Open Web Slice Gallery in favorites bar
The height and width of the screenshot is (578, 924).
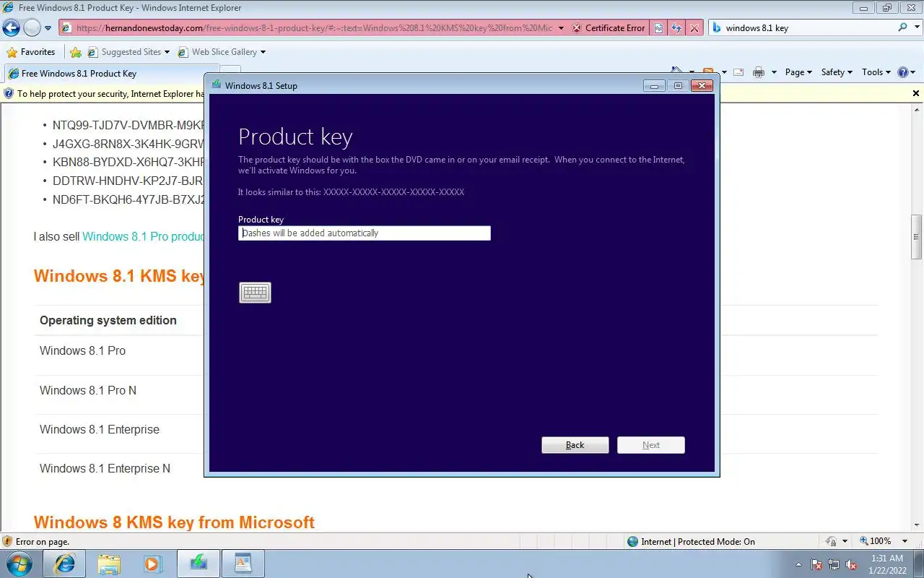(x=222, y=52)
